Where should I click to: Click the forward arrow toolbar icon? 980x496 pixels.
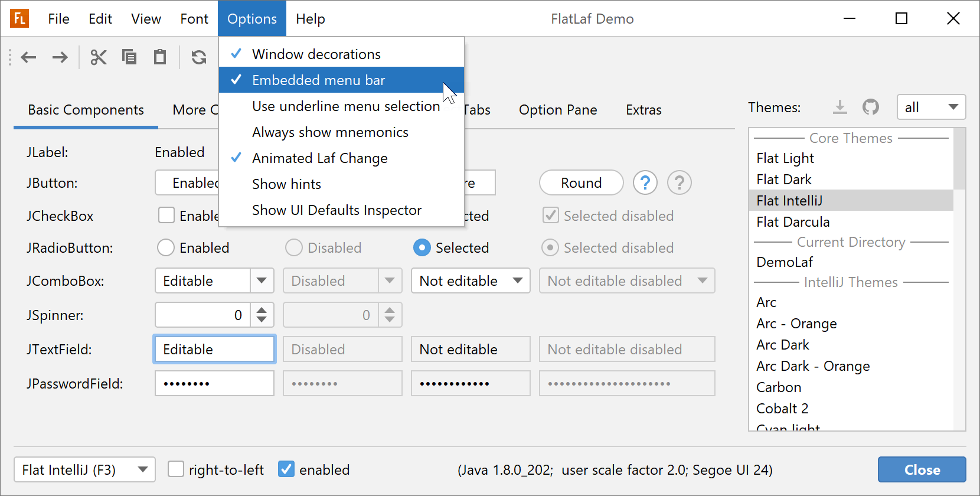point(60,57)
